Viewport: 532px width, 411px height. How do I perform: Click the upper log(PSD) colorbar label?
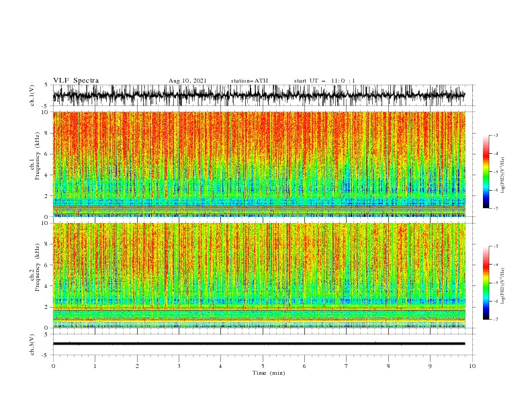502,175
